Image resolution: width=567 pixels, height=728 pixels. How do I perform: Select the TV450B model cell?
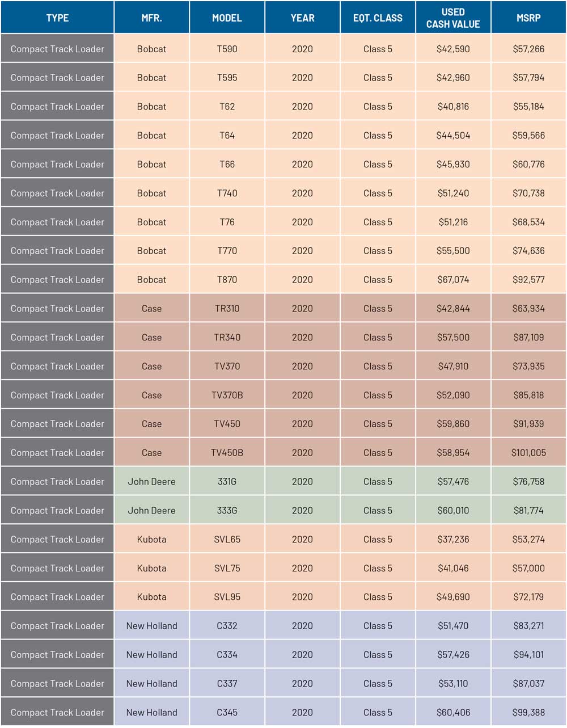227,453
